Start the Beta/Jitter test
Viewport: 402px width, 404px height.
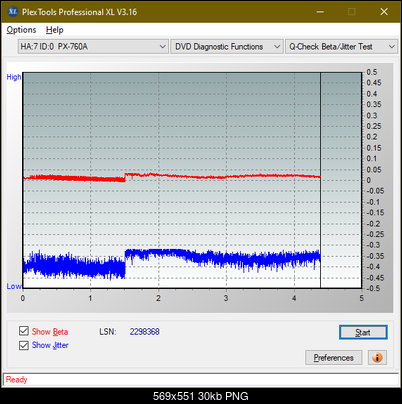[363, 332]
